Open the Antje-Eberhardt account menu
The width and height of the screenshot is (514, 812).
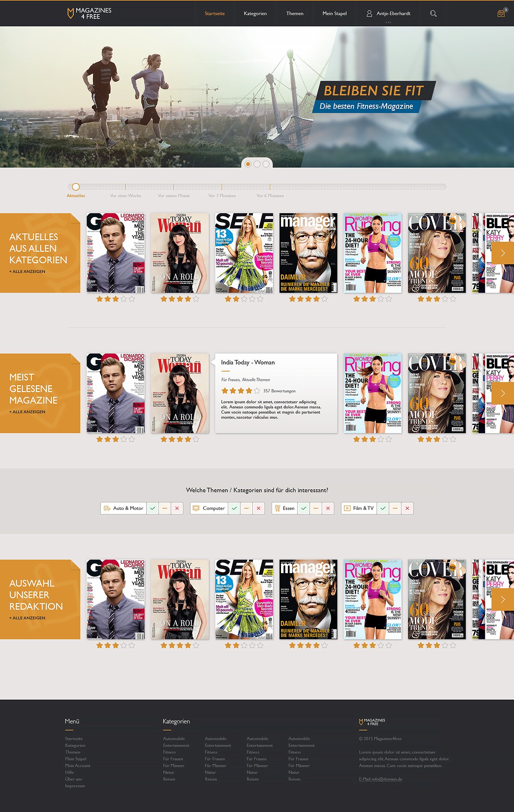click(388, 13)
